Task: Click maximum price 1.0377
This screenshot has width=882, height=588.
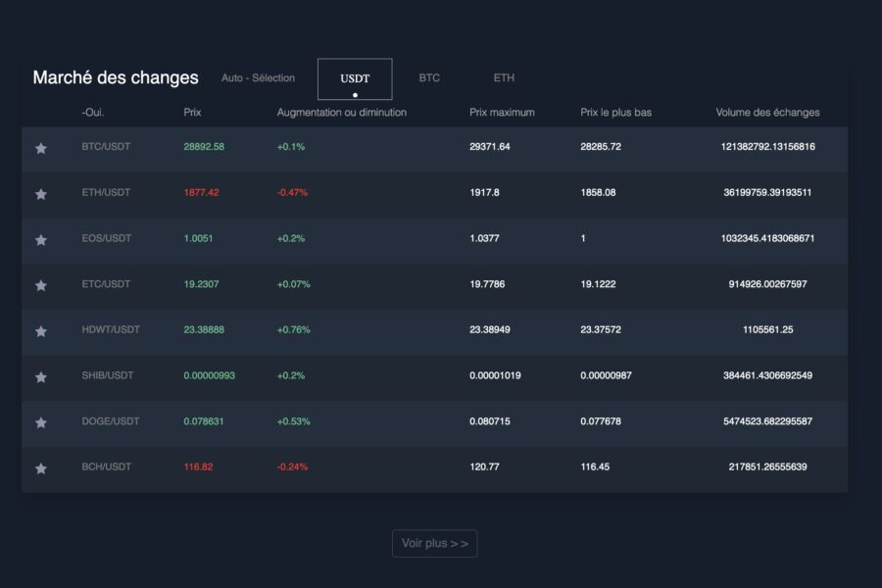Action: (484, 238)
